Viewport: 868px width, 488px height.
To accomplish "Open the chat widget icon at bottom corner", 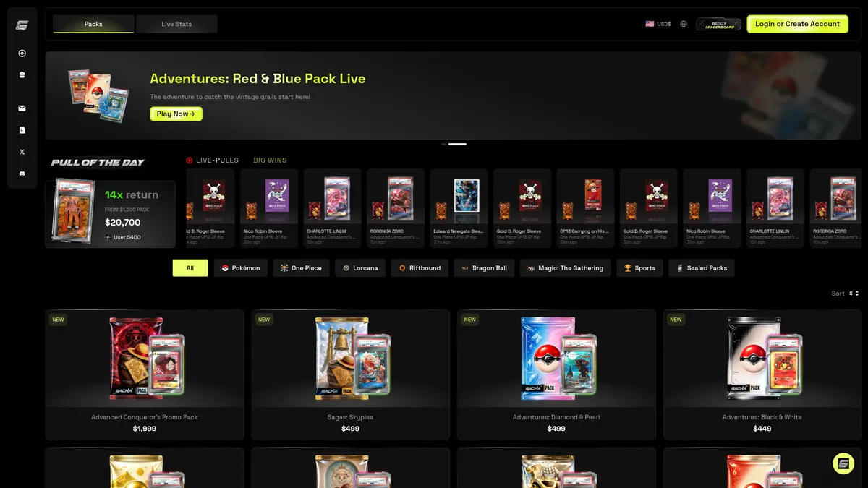I will (843, 463).
